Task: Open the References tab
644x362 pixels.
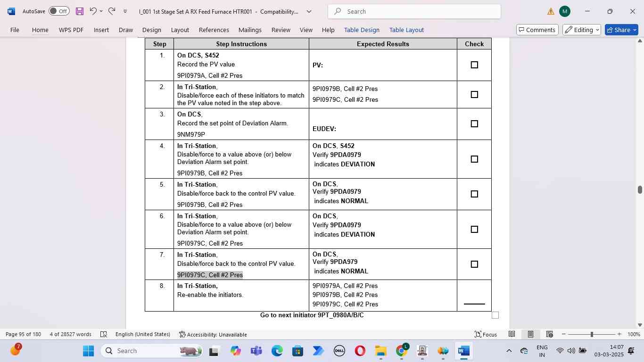Action: (x=214, y=30)
